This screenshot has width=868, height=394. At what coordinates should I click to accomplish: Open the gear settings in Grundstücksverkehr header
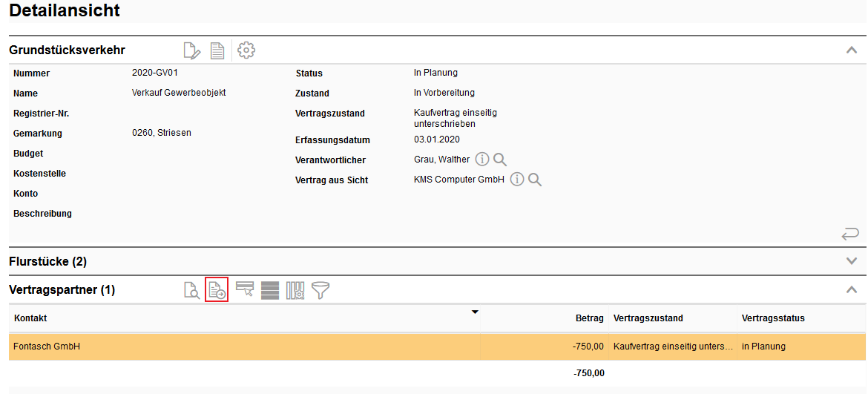click(246, 50)
